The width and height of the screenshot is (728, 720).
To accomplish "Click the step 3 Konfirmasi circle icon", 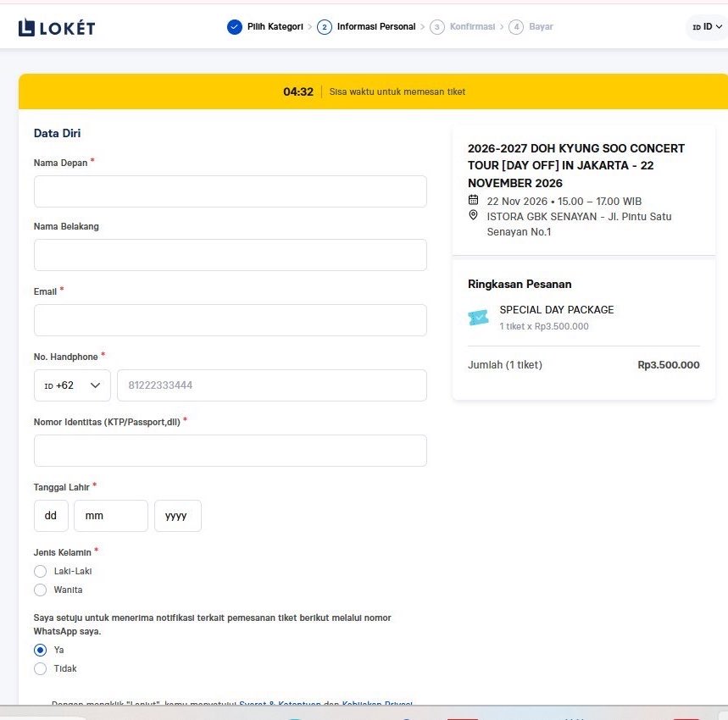I will 437,27.
